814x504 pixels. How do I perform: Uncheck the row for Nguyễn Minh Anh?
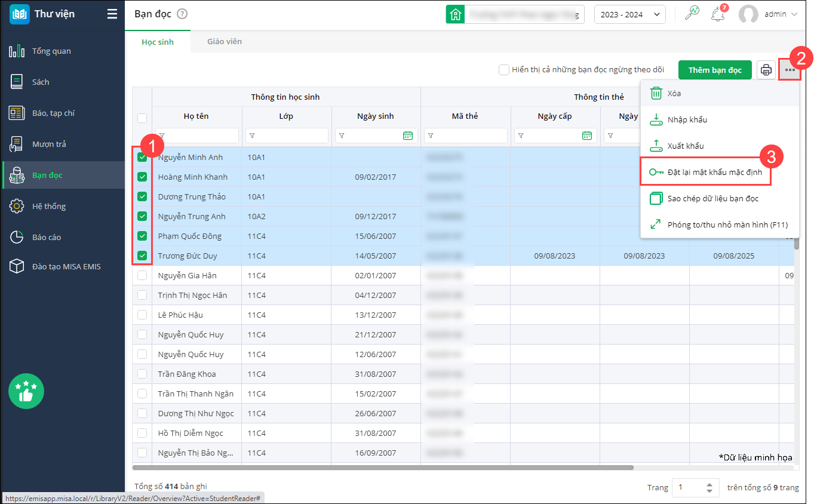pyautogui.click(x=142, y=158)
